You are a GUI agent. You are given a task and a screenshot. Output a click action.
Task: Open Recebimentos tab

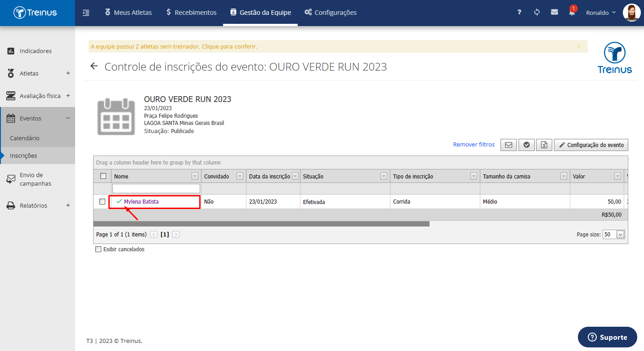(x=191, y=13)
